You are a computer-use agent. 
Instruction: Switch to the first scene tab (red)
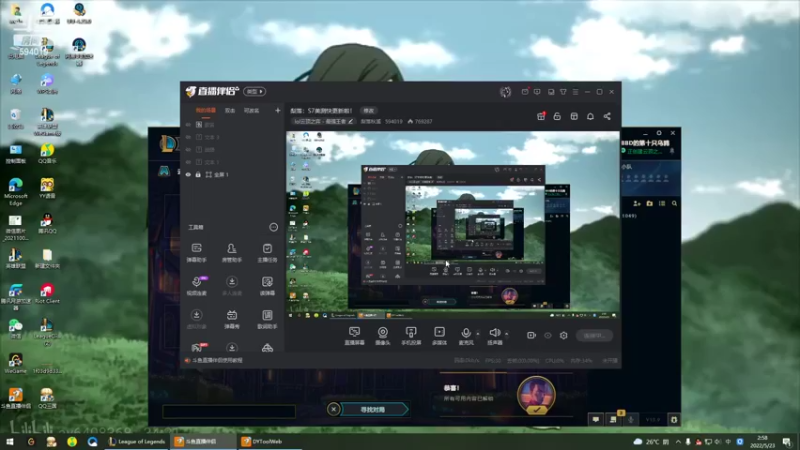pyautogui.click(x=206, y=110)
